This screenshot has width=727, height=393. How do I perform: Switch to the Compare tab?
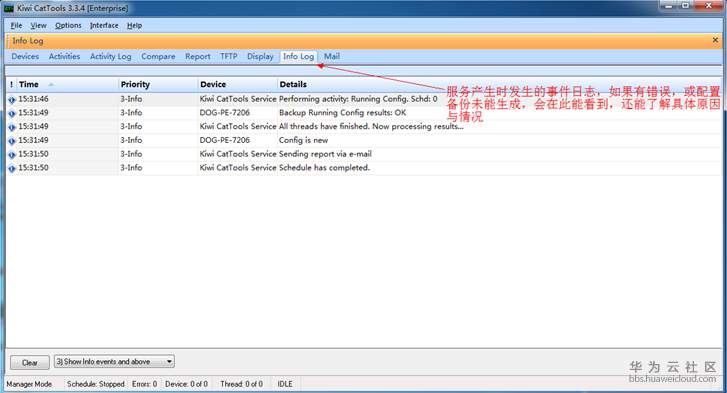click(158, 56)
